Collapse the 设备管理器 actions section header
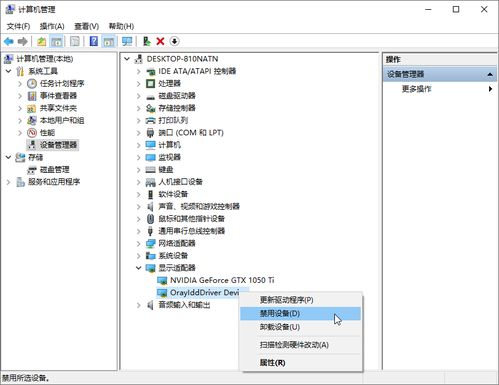499x385 pixels. (x=439, y=74)
